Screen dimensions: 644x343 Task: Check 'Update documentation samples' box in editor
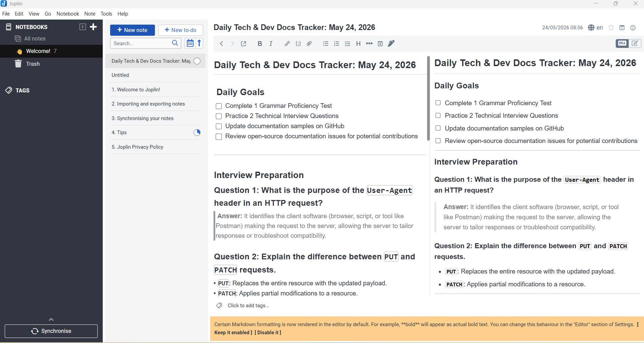(x=219, y=126)
